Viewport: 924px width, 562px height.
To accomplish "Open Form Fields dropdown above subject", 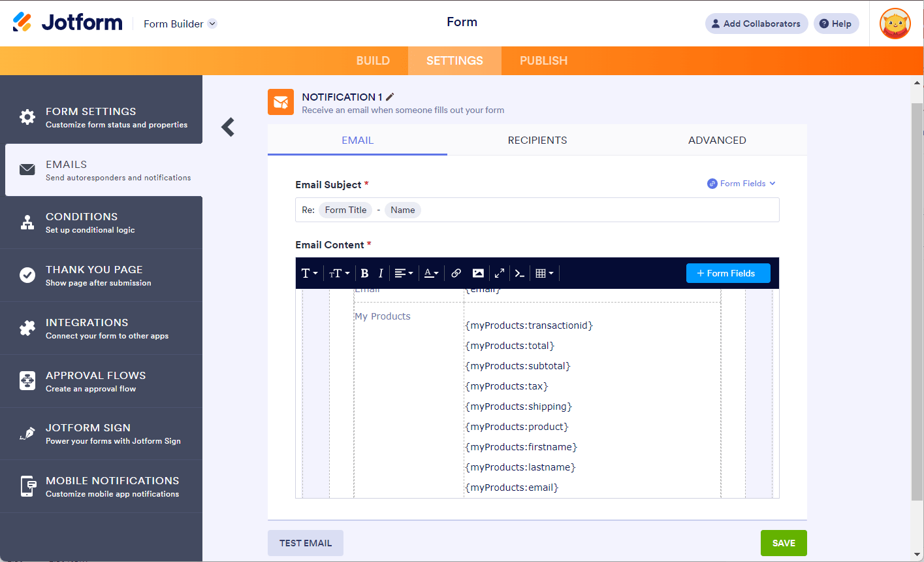I will point(742,184).
